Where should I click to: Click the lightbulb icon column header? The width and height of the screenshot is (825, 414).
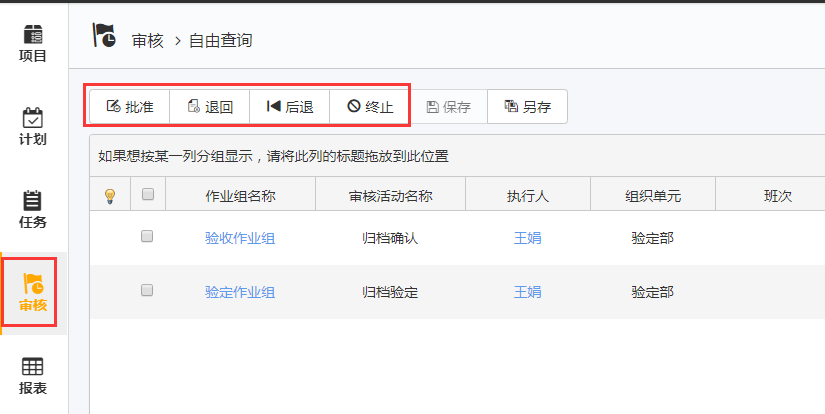click(110, 196)
